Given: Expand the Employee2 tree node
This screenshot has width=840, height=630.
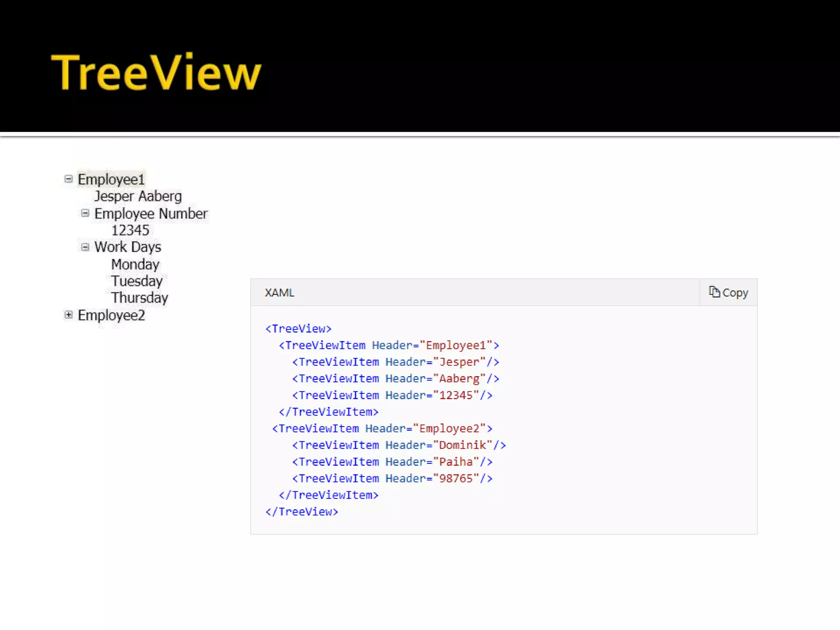Looking at the screenshot, I should coord(68,315).
